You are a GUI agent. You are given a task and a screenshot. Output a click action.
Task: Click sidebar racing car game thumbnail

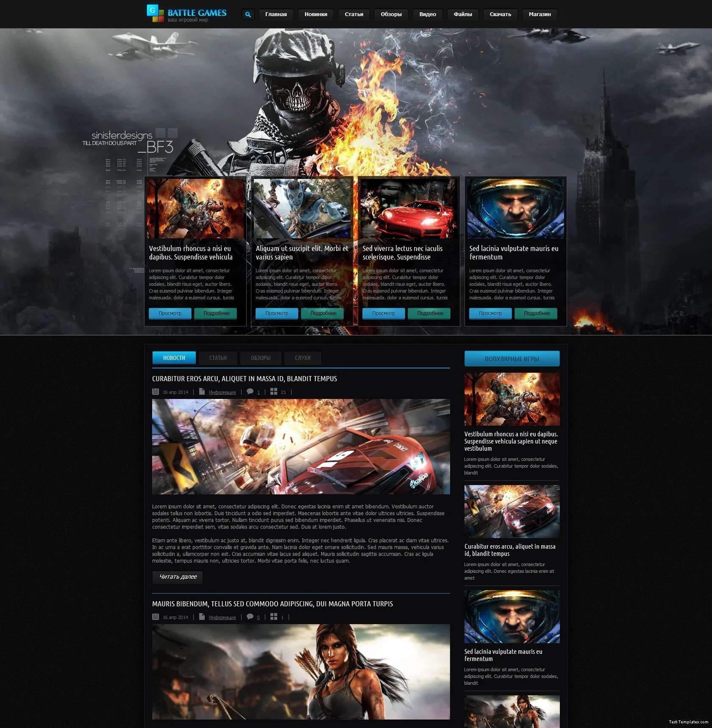click(x=512, y=511)
